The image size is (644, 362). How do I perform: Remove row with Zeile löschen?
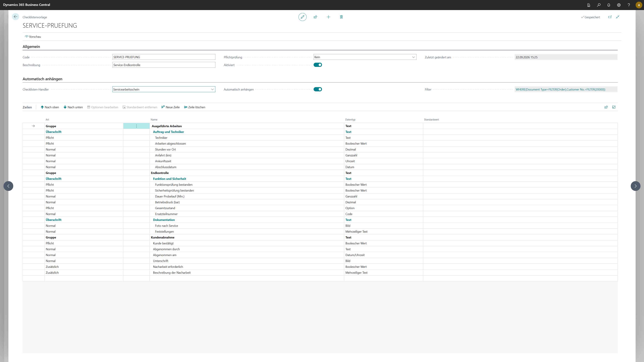[x=195, y=107]
